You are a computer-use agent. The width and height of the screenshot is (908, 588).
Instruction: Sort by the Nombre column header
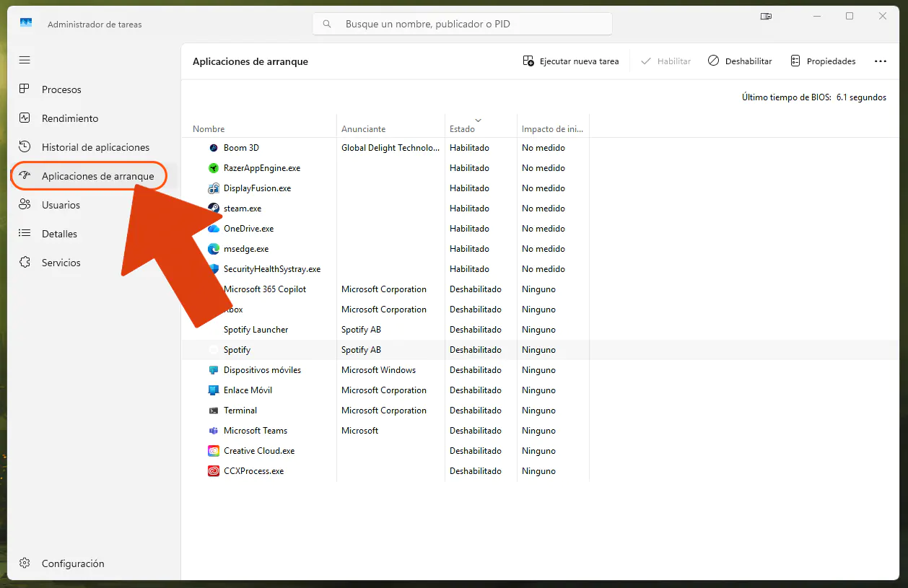(x=209, y=129)
